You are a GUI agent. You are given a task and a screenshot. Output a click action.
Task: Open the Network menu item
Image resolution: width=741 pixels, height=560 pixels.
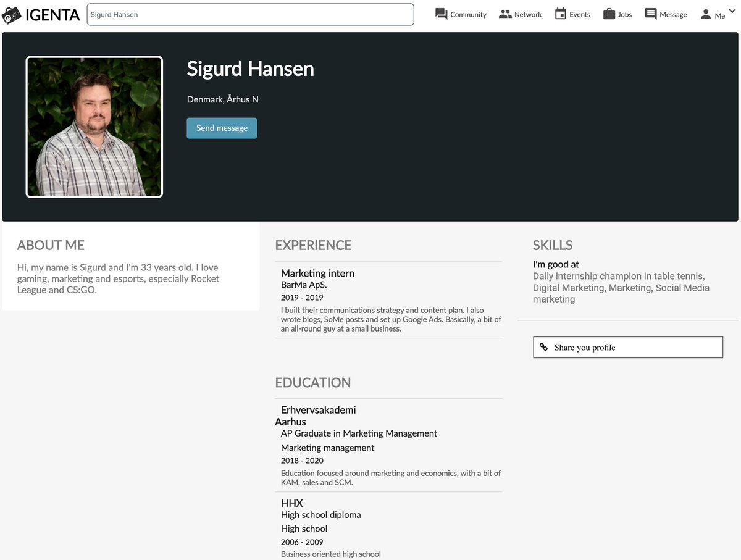click(x=520, y=14)
